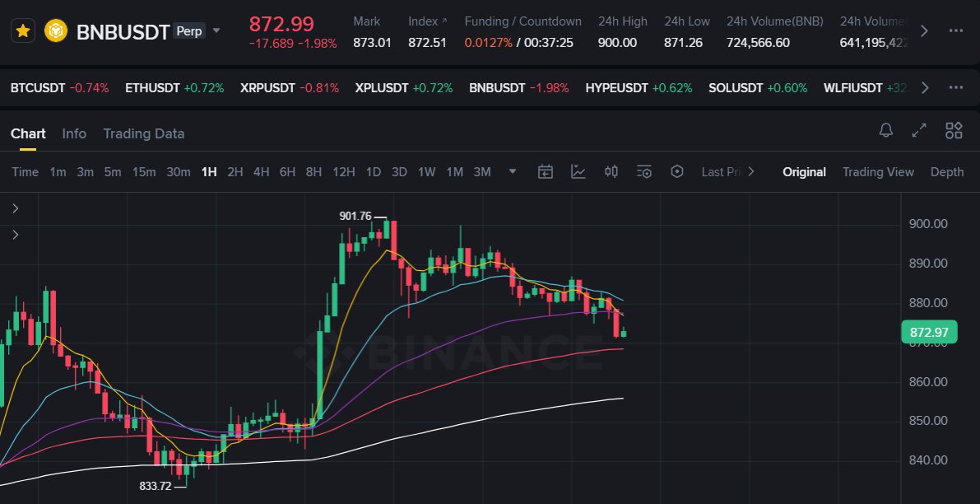
Task: Click the 833.72 low price marker
Action: (x=155, y=486)
